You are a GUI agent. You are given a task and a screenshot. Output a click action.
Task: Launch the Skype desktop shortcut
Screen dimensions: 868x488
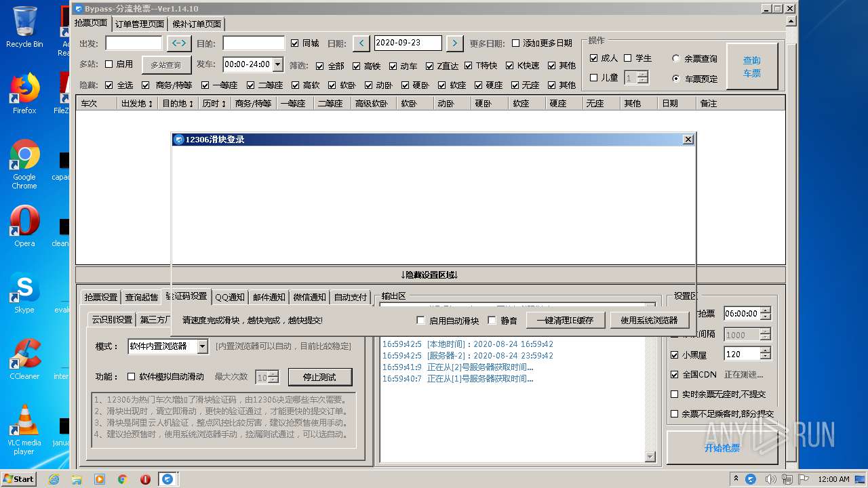click(x=24, y=293)
